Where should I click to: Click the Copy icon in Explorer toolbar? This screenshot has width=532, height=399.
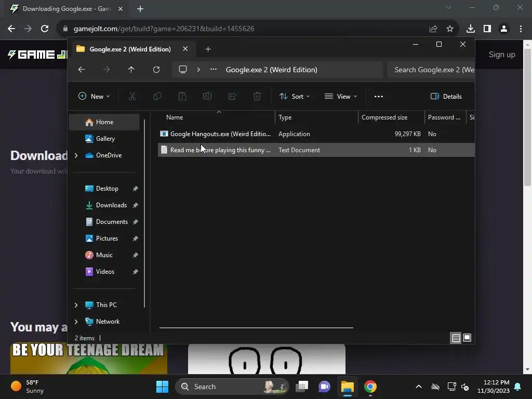pos(157,96)
